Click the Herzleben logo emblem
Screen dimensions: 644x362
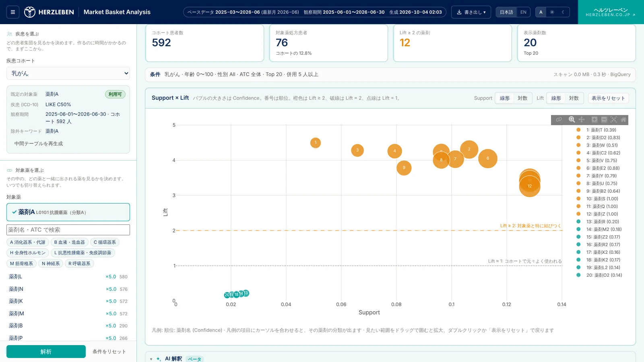29,12
